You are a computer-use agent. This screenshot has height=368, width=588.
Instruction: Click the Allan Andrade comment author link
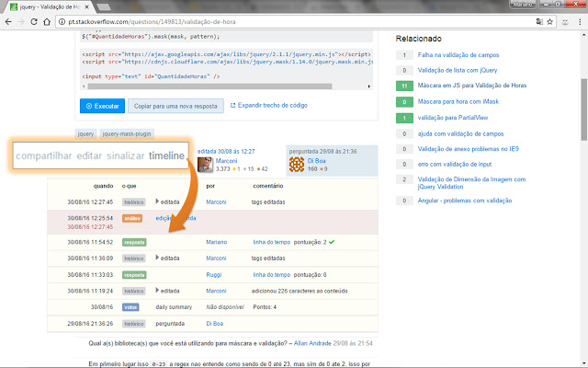312,343
